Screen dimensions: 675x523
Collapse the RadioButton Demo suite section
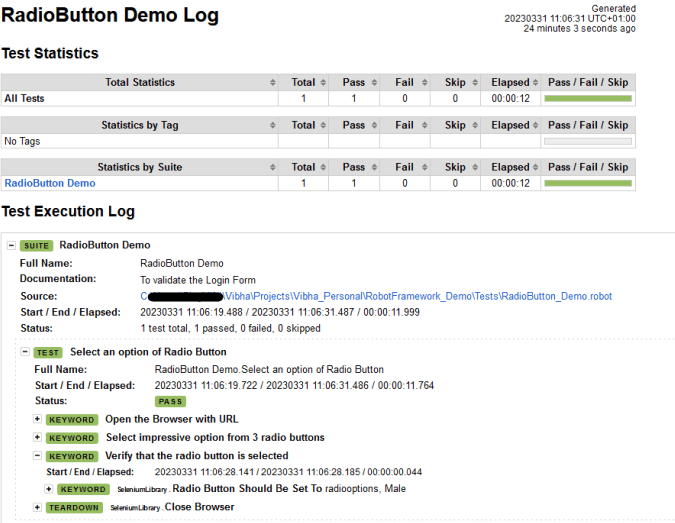[11, 245]
